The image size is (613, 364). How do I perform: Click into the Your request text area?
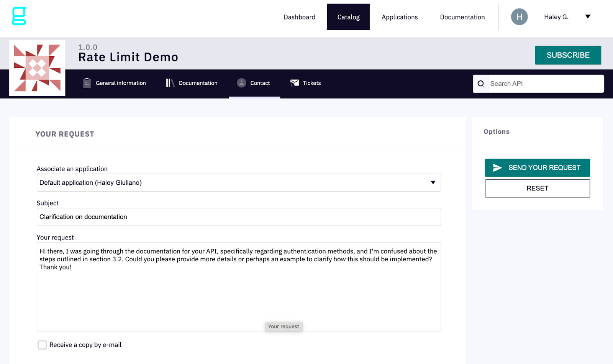tap(239, 287)
